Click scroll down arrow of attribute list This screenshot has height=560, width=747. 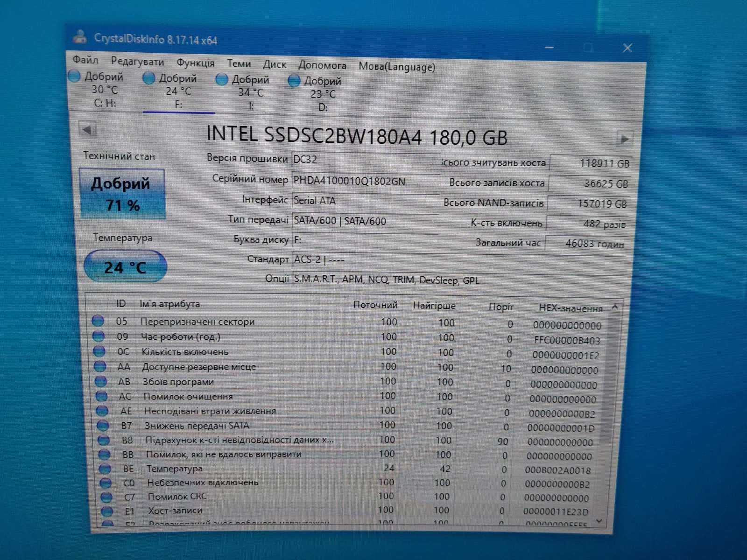click(599, 521)
